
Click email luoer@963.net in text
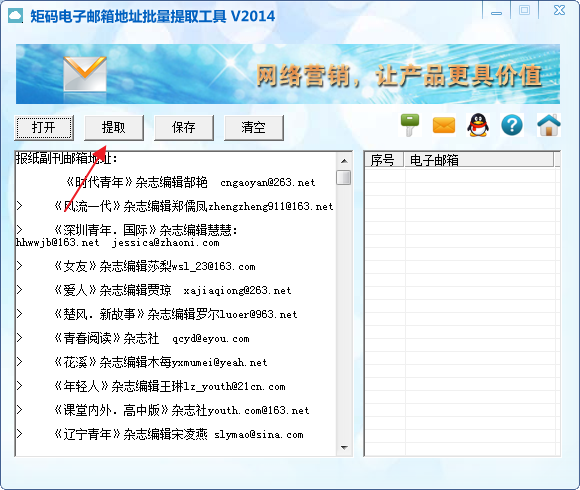(x=258, y=315)
